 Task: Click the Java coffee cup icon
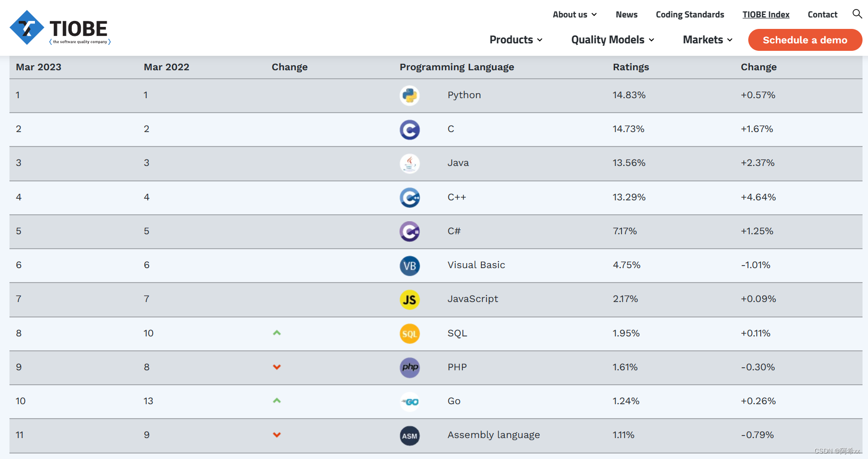[x=410, y=163]
